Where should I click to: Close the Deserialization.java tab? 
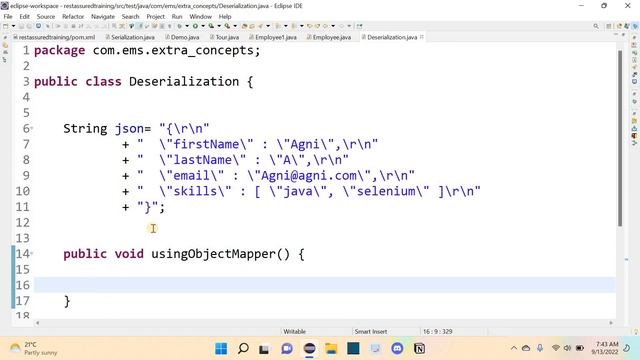point(422,37)
